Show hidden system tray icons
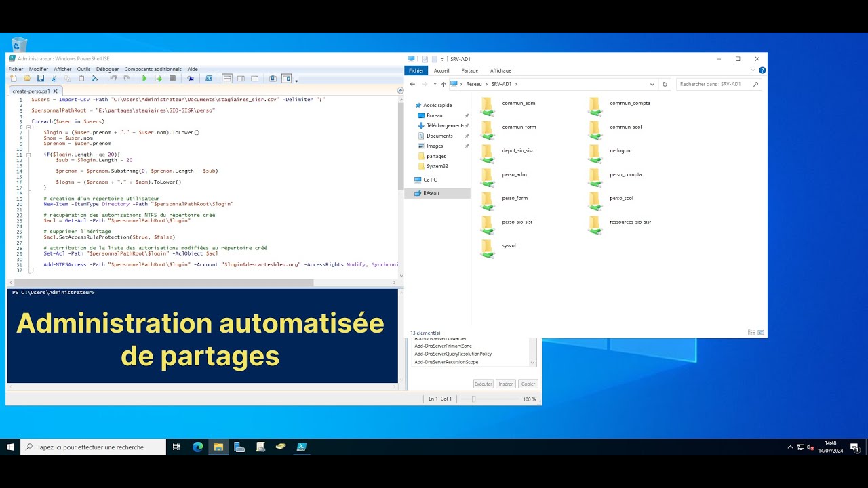This screenshot has width=868, height=488. pyautogui.click(x=790, y=447)
